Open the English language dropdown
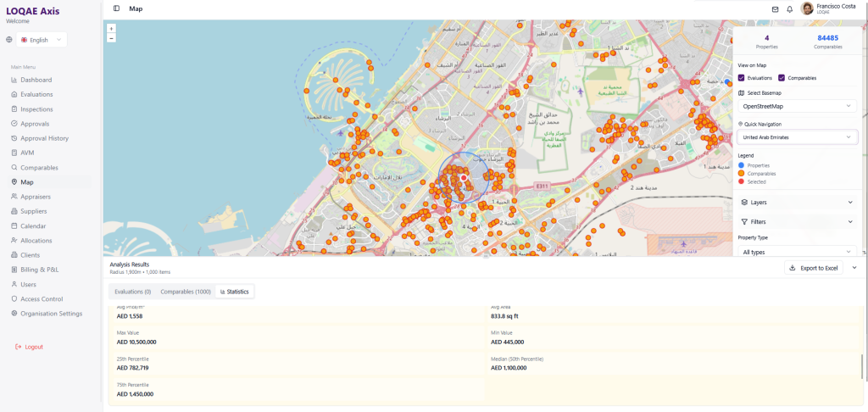868x412 pixels. coord(42,40)
